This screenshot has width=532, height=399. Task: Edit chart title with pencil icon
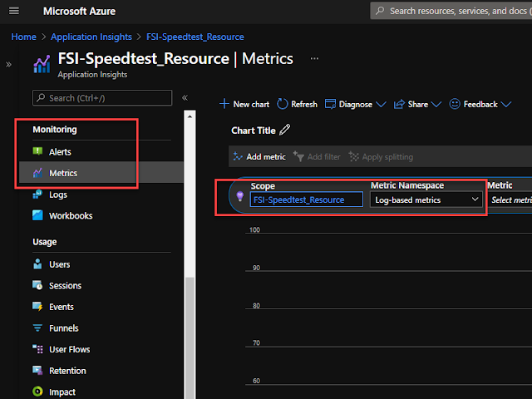[284, 130]
